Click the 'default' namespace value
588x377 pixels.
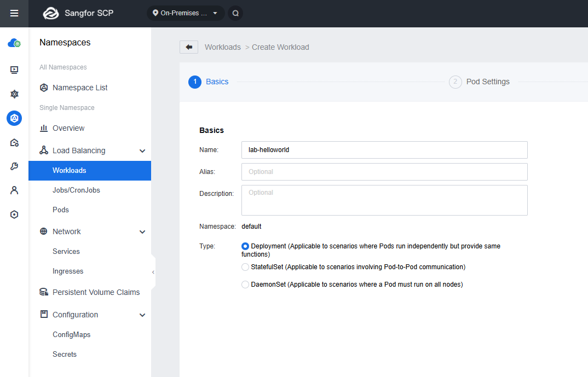click(251, 227)
